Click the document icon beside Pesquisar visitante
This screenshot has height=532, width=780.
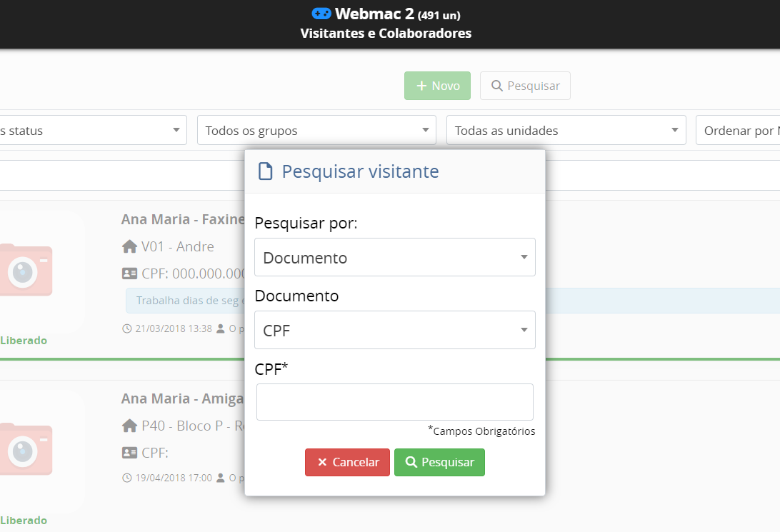tap(266, 171)
